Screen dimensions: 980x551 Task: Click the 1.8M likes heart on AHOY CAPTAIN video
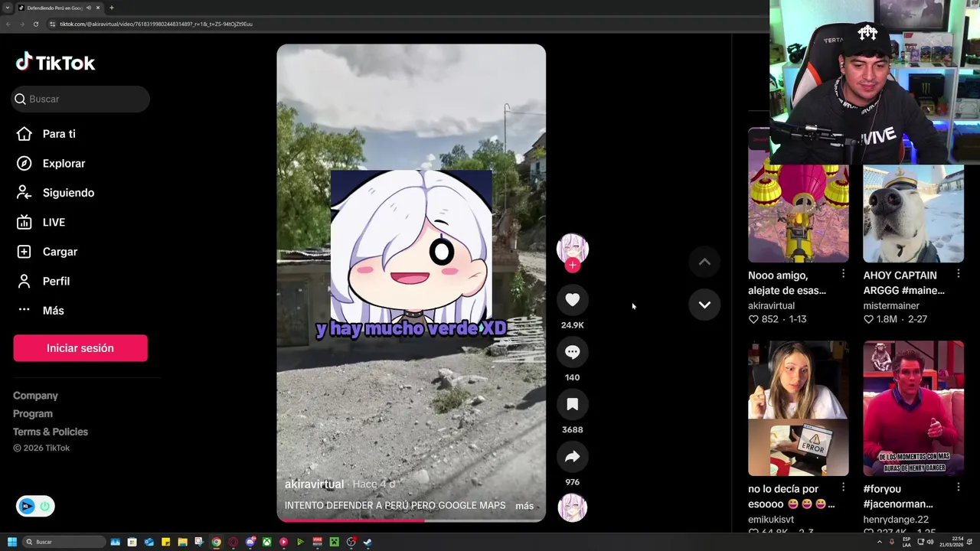tap(868, 319)
